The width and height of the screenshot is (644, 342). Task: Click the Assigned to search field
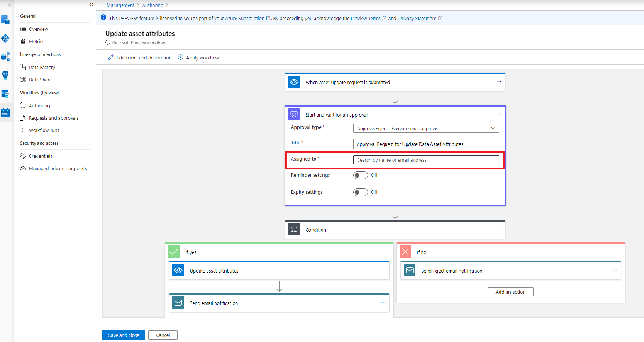[x=426, y=160]
